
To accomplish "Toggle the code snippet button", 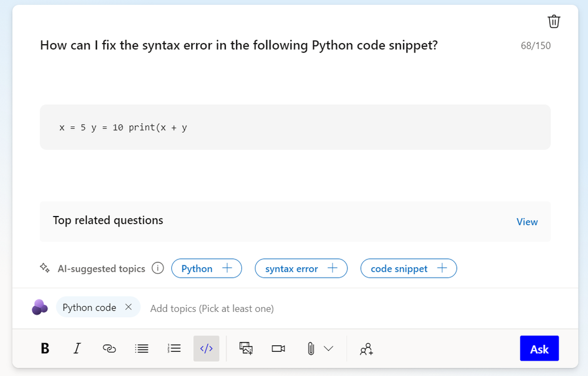I will (206, 348).
